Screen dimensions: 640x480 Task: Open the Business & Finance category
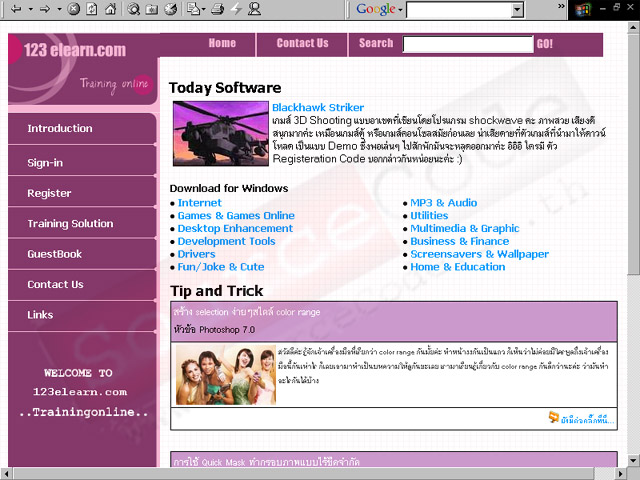460,241
